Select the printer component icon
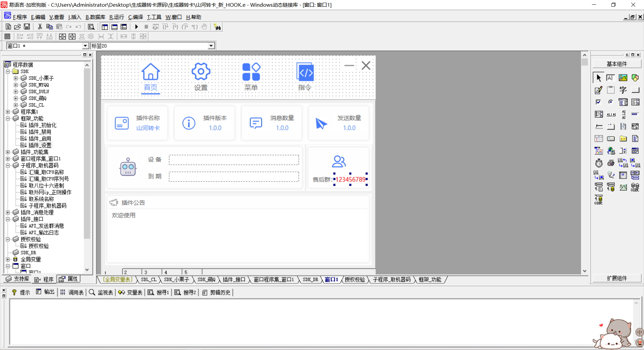The image size is (644, 350). pos(611,163)
